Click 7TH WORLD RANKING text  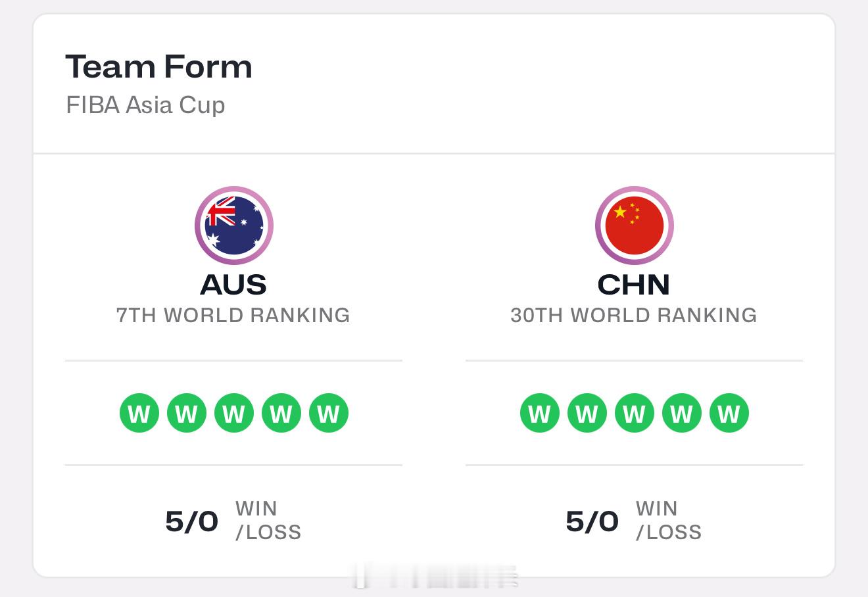point(233,316)
